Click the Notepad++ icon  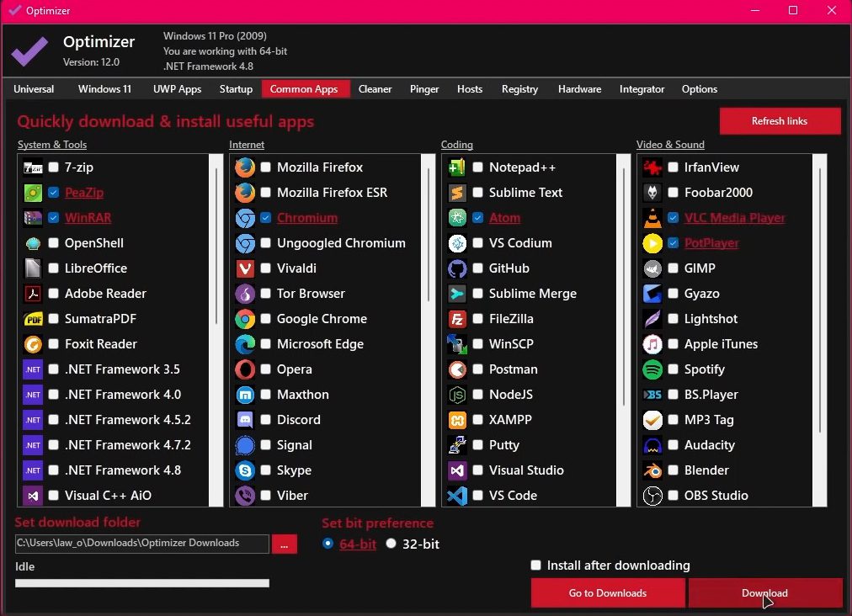457,167
